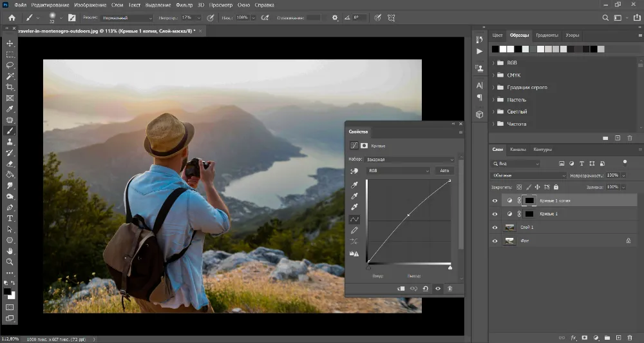Viewport: 644px width, 343px height.
Task: Click the Фон layer thumbnail
Action: (509, 241)
